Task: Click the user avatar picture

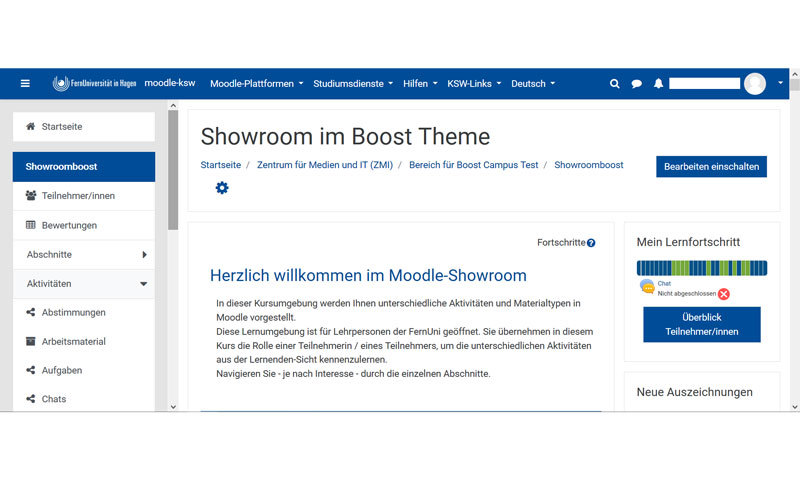Action: click(x=755, y=84)
